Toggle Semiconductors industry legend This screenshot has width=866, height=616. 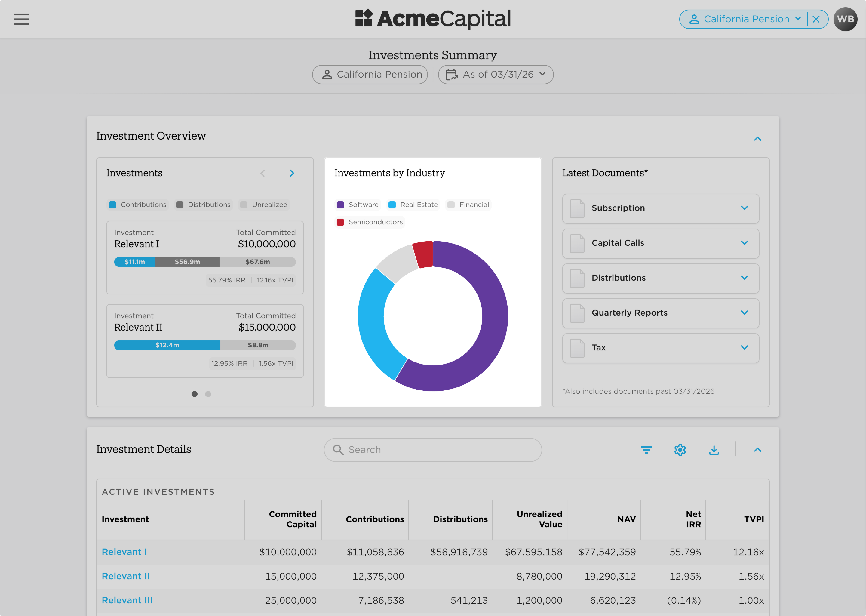[x=370, y=222]
